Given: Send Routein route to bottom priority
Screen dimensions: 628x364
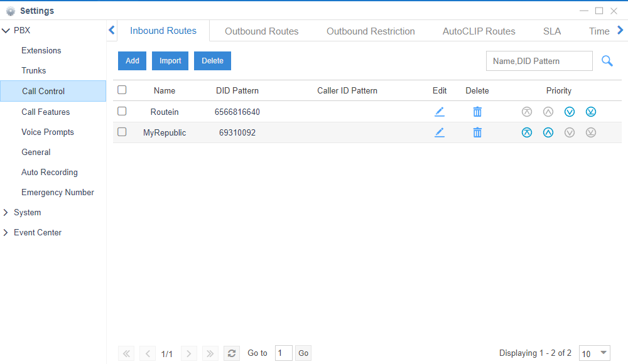Looking at the screenshot, I should (591, 111).
